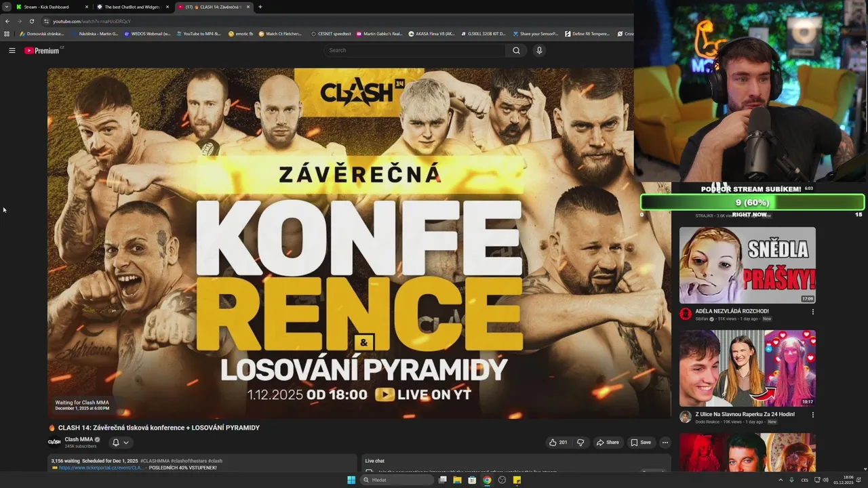Open the Z Ulice Na Slavnou Raperku thumbnail
Viewport: 868px width, 488px height.
747,368
